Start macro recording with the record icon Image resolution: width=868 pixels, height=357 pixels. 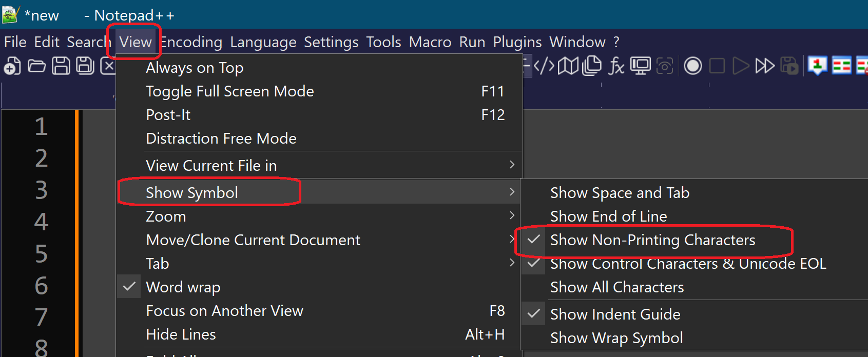(x=693, y=66)
